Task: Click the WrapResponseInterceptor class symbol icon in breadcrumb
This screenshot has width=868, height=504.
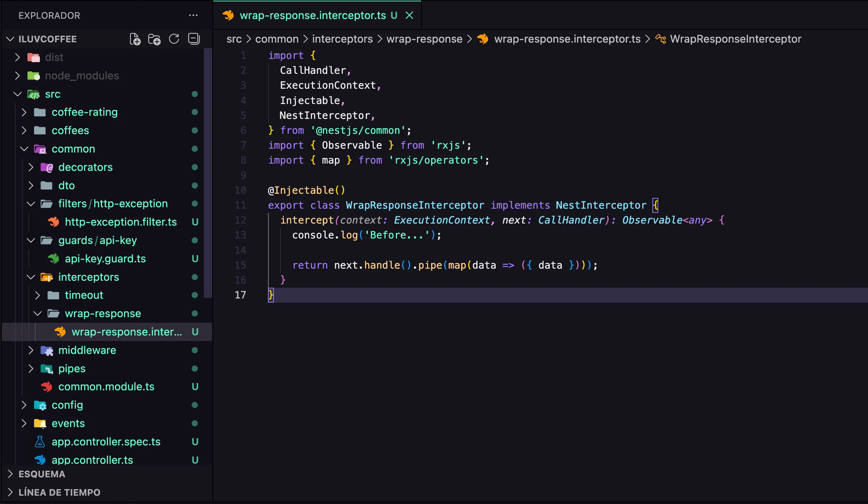Action: tap(660, 39)
